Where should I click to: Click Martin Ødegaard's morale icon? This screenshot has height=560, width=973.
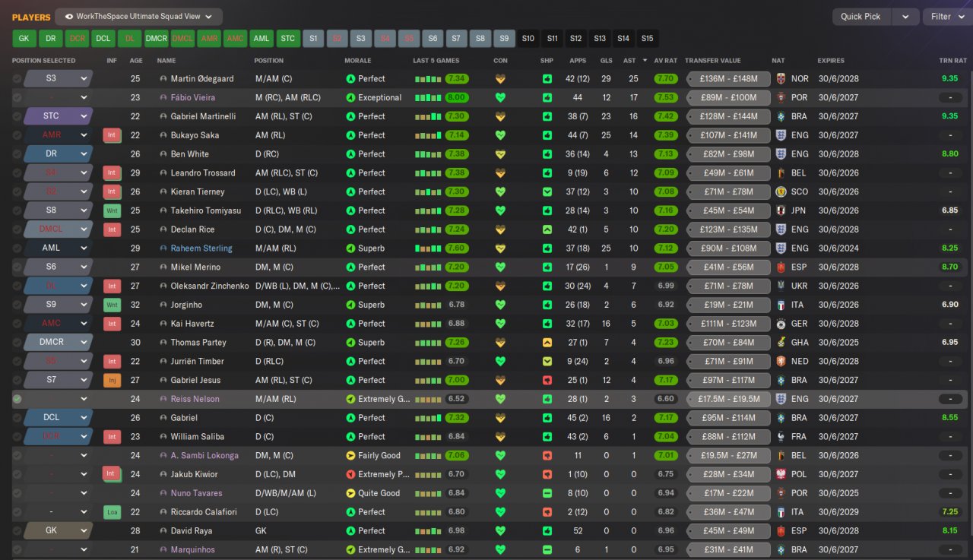(x=350, y=79)
